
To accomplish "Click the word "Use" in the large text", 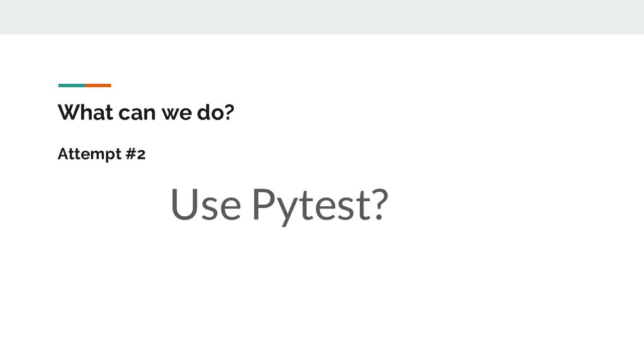I will [x=205, y=205].
